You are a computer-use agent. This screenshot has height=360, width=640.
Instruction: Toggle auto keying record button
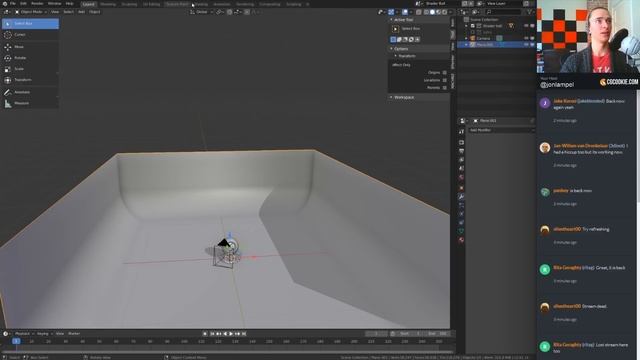pos(205,334)
